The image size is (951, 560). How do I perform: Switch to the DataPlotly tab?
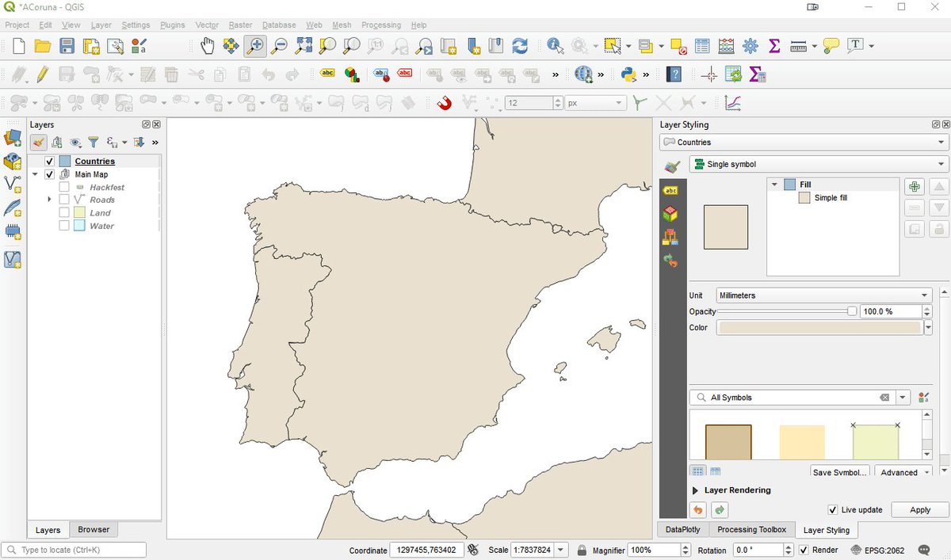(683, 529)
